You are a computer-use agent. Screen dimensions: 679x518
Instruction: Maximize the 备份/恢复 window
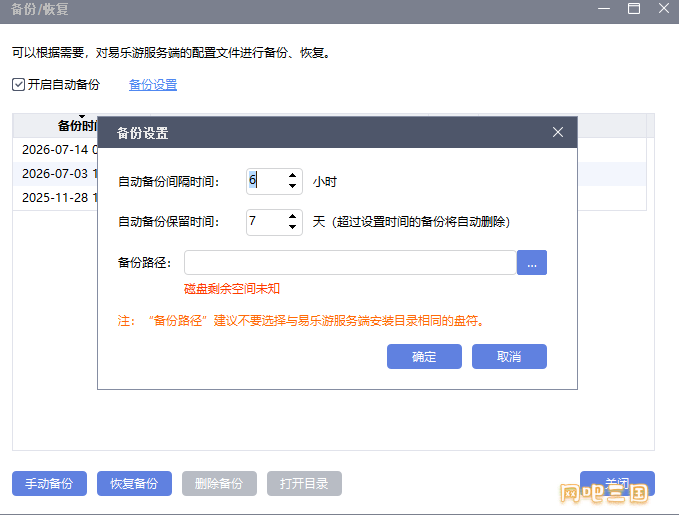[634, 8]
